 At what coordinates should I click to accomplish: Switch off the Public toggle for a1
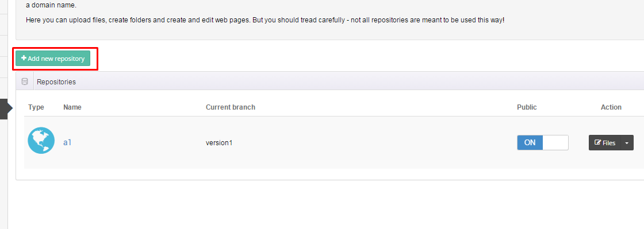point(543,142)
